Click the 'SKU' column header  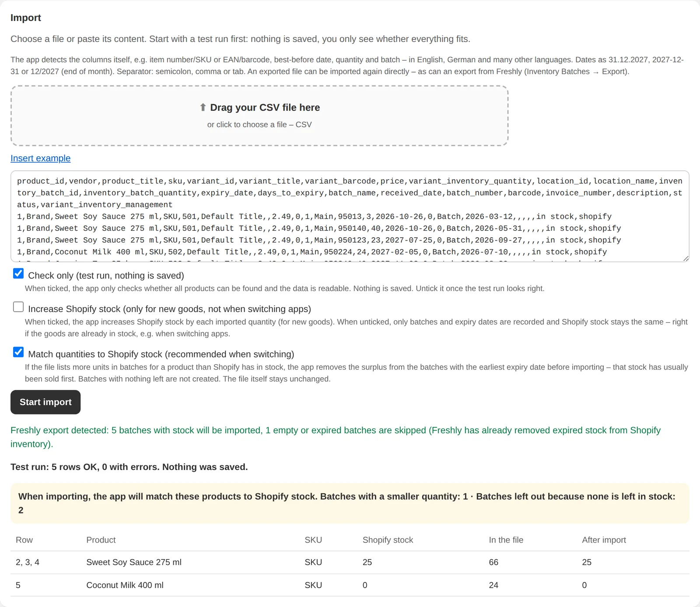coord(313,540)
